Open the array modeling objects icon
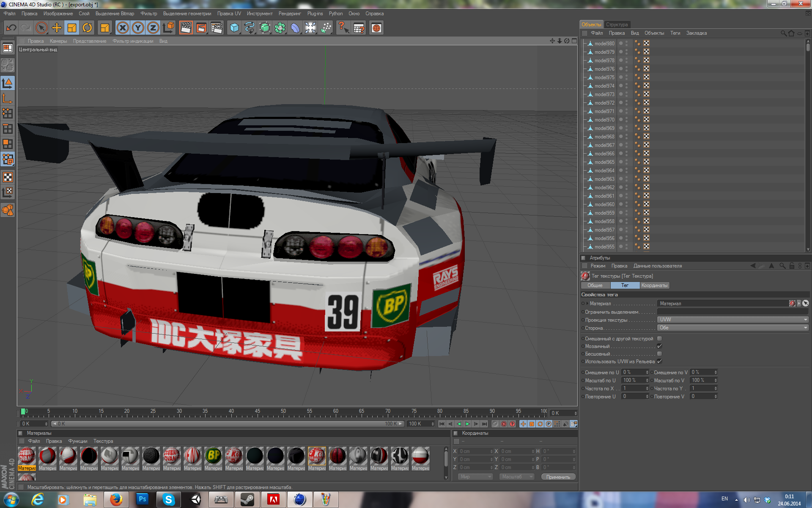 point(280,28)
